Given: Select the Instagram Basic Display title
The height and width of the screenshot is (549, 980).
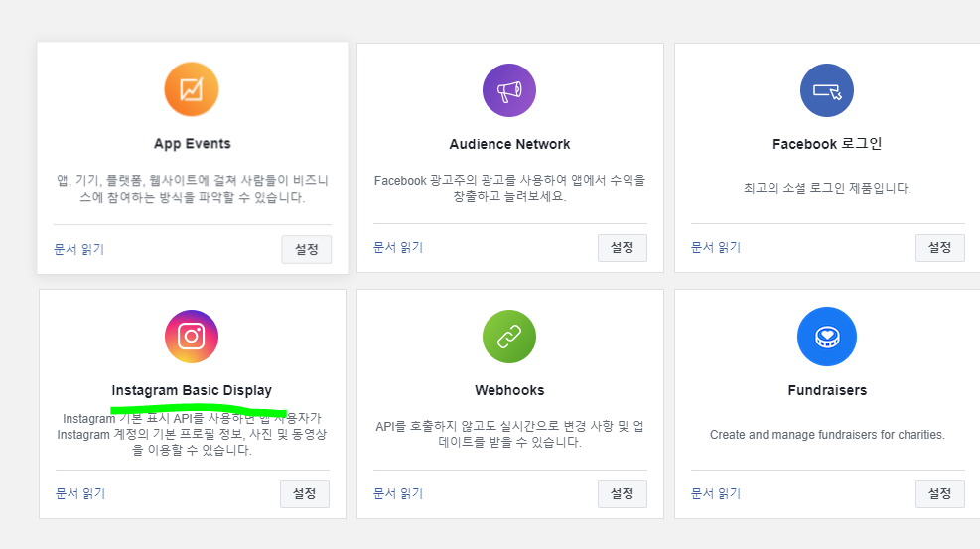Looking at the screenshot, I should (192, 390).
